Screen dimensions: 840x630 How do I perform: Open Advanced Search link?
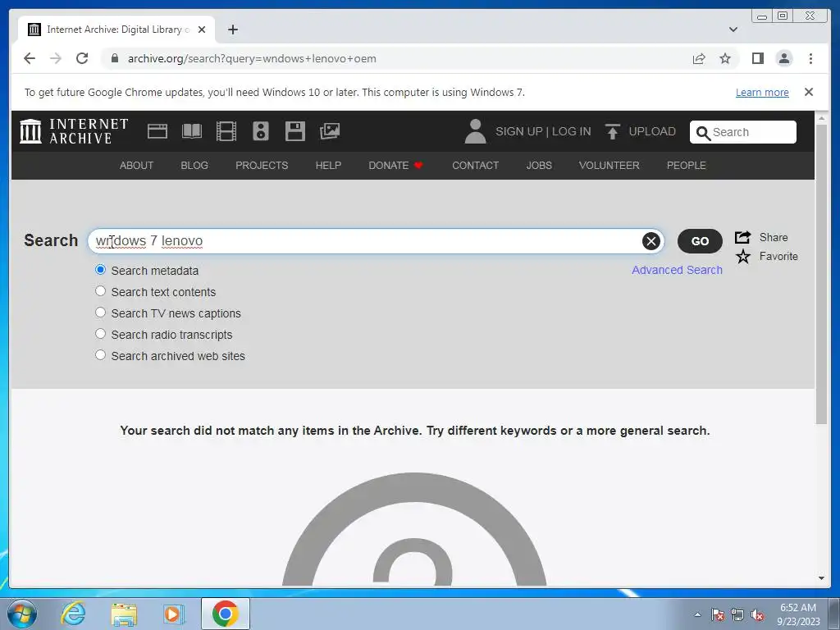tap(677, 270)
